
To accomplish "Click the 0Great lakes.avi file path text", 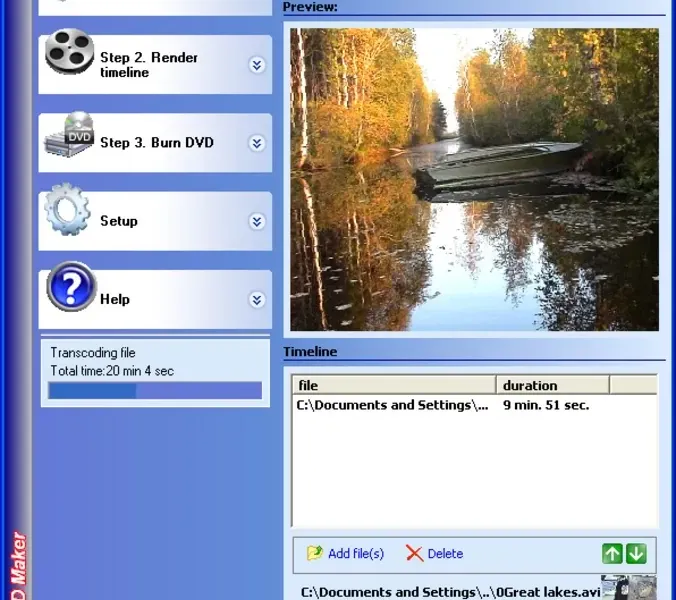I will [x=451, y=592].
